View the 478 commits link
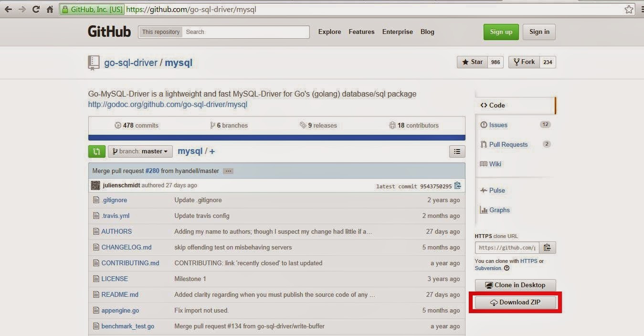Image resolution: width=644 pixels, height=336 pixels. (137, 125)
